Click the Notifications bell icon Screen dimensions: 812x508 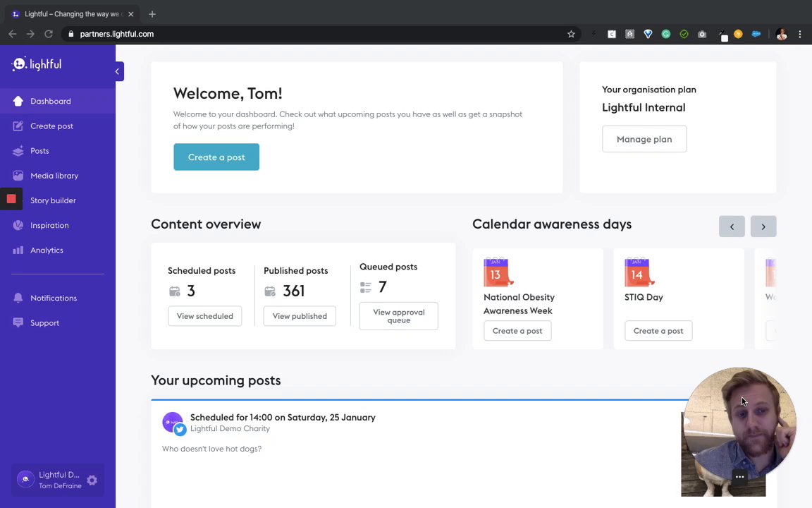pyautogui.click(x=18, y=298)
